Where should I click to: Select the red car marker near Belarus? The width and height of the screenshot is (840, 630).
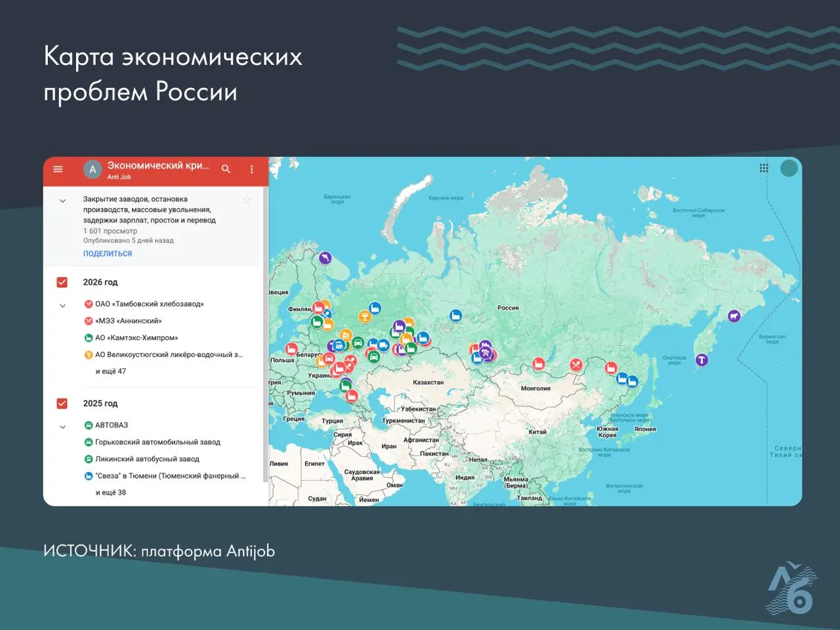tap(329, 359)
